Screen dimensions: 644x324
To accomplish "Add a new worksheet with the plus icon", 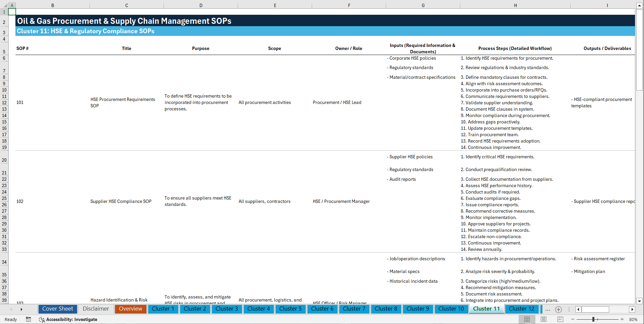I will (x=558, y=309).
